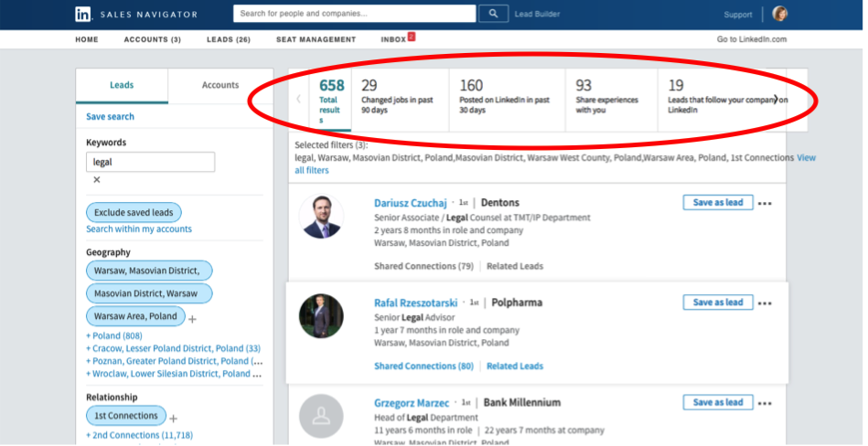Click Search within my accounts link
The height and width of the screenshot is (446, 868).
(x=139, y=229)
